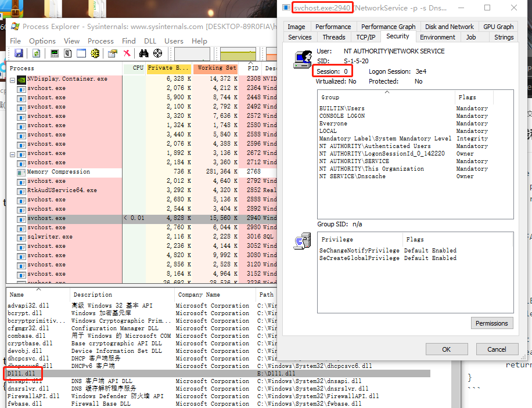Viewport: 532px width, 408px height.
Task: Open the Options menu
Action: coord(42,41)
